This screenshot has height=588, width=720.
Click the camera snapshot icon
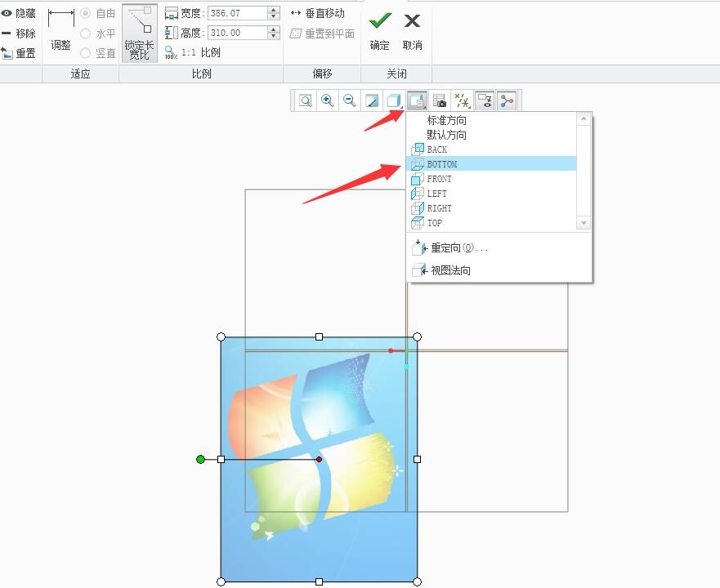tap(439, 100)
